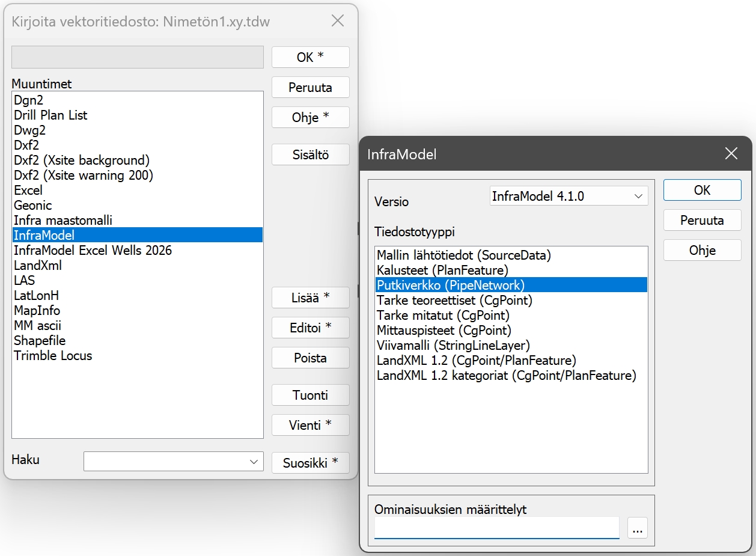Select MapInfo converter
This screenshot has height=556, width=756.
pos(138,310)
